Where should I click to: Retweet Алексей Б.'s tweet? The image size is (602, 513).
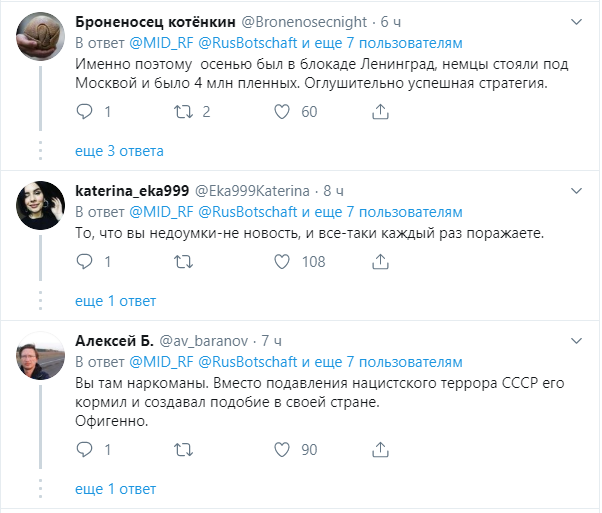pos(183,450)
